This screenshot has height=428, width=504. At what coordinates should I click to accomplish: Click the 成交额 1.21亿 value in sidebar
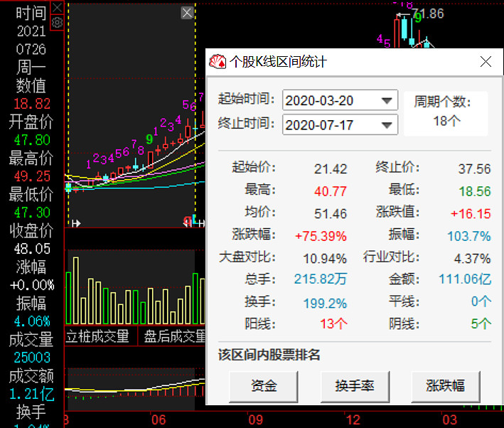[32, 394]
